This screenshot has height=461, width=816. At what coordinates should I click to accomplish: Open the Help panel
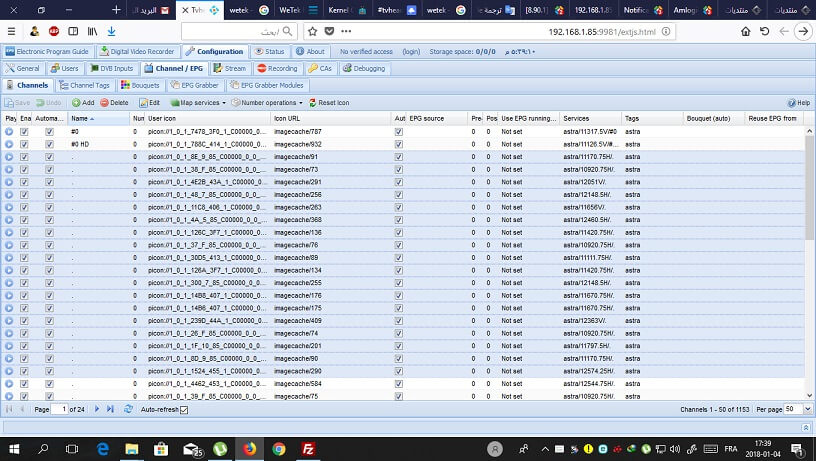point(798,103)
